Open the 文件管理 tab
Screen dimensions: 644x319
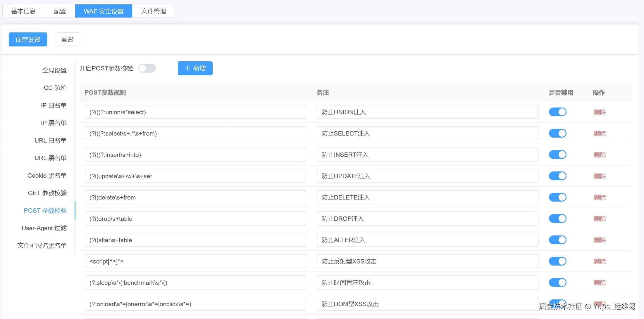(153, 11)
